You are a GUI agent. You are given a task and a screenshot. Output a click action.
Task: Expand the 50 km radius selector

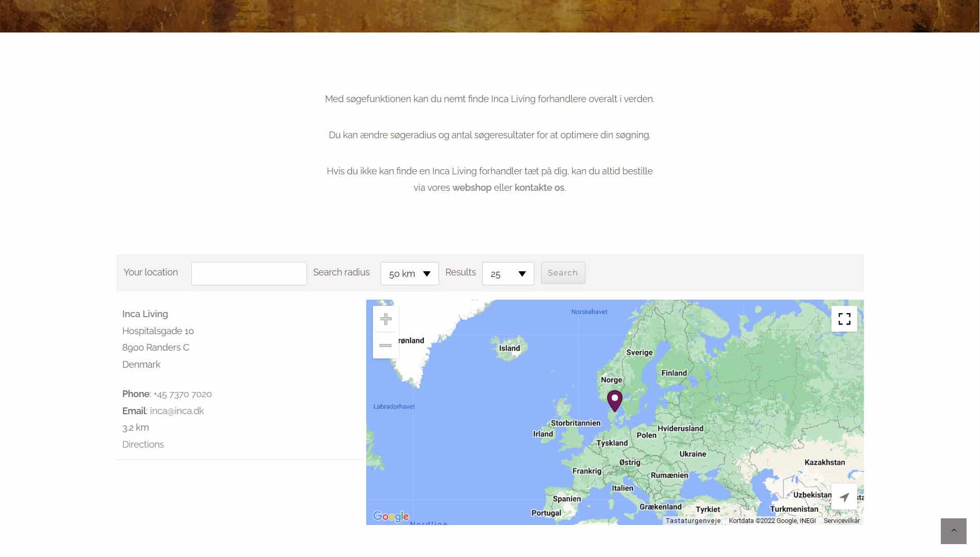pos(409,273)
